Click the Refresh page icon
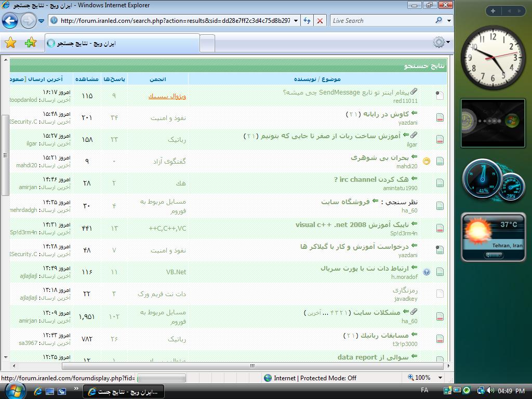The image size is (532, 399). pyautogui.click(x=307, y=21)
